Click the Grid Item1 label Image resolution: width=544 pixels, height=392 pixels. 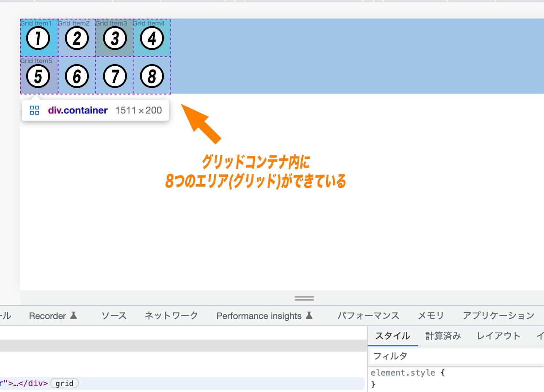click(36, 23)
